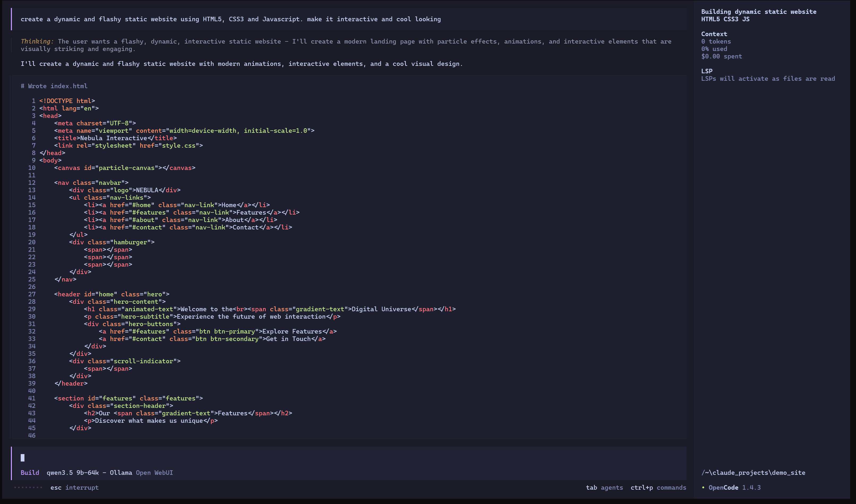Click 'Discover what makes us unique' line
The height and width of the screenshot is (504, 856).
click(151, 420)
